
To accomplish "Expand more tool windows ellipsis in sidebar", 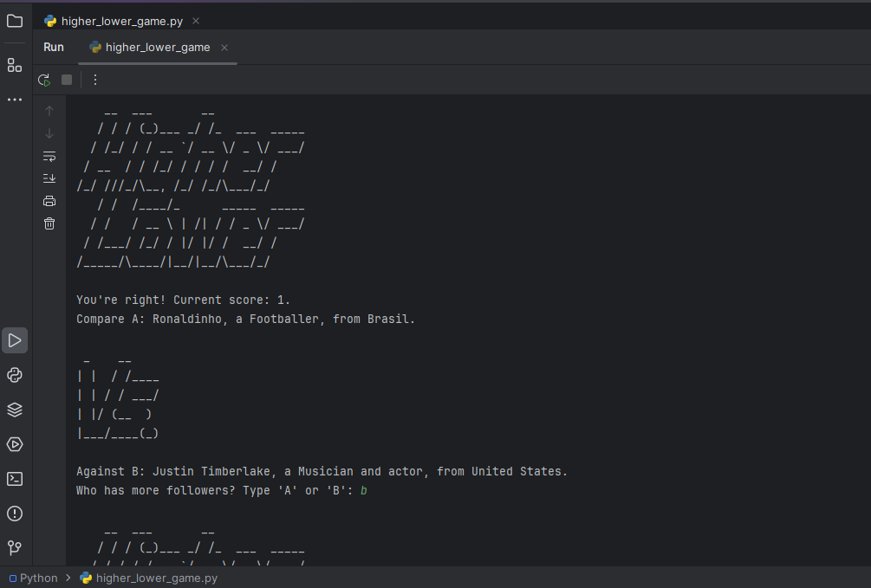I will click(15, 100).
